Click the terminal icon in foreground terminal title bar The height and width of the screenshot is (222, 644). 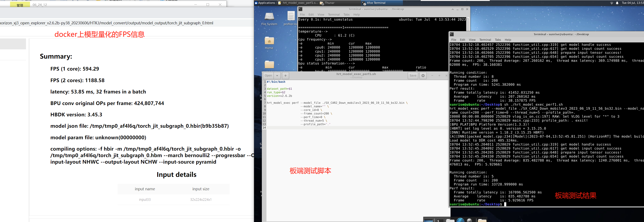coord(452,34)
